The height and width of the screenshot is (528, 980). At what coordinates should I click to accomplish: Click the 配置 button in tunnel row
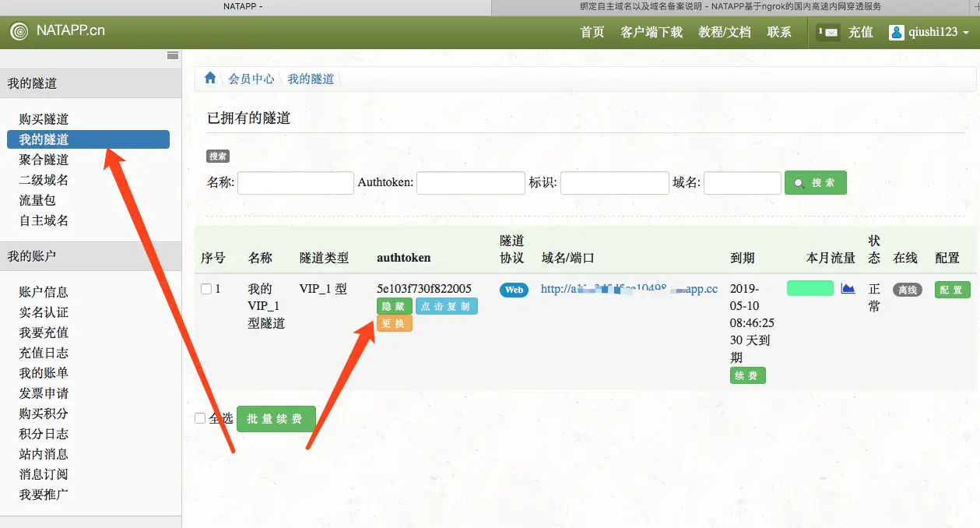pos(953,290)
